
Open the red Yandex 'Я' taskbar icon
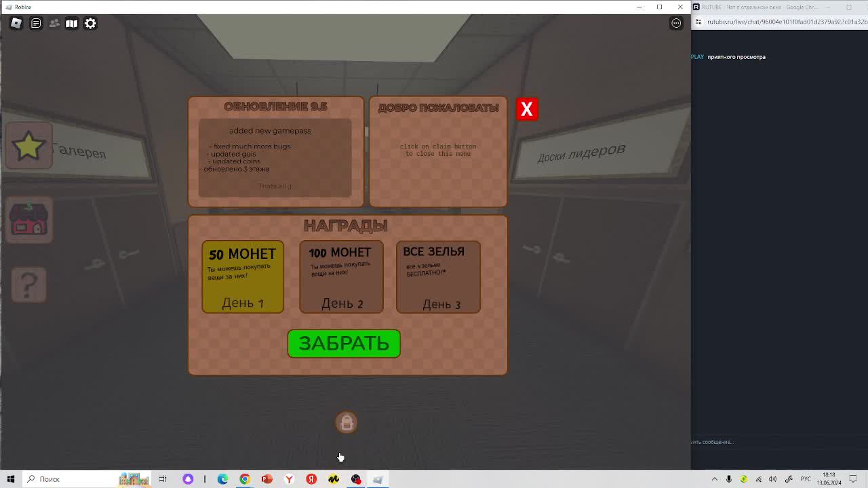[x=311, y=479]
